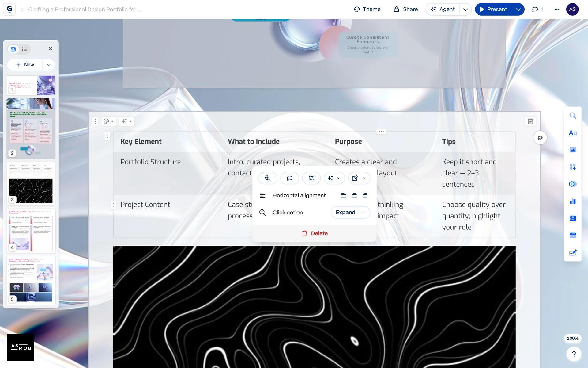Viewport: 588px width, 368px height.
Task: Align image to the right
Action: tap(365, 195)
